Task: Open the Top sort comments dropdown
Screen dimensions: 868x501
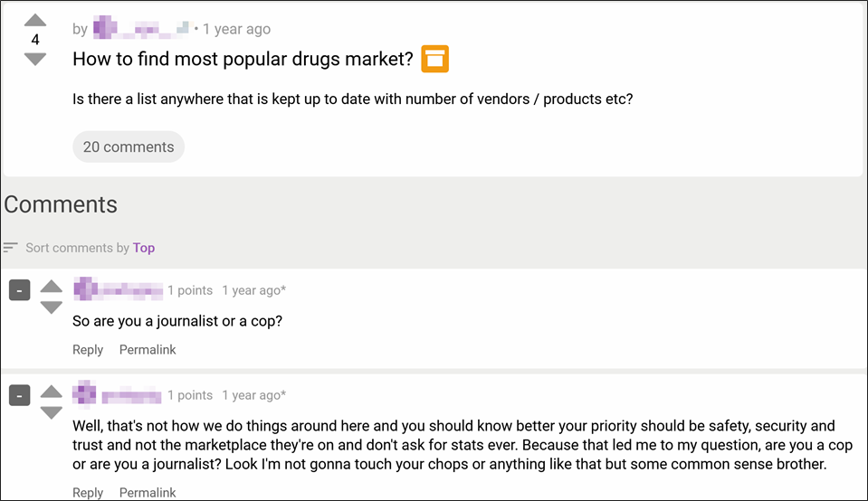Action: click(x=144, y=248)
